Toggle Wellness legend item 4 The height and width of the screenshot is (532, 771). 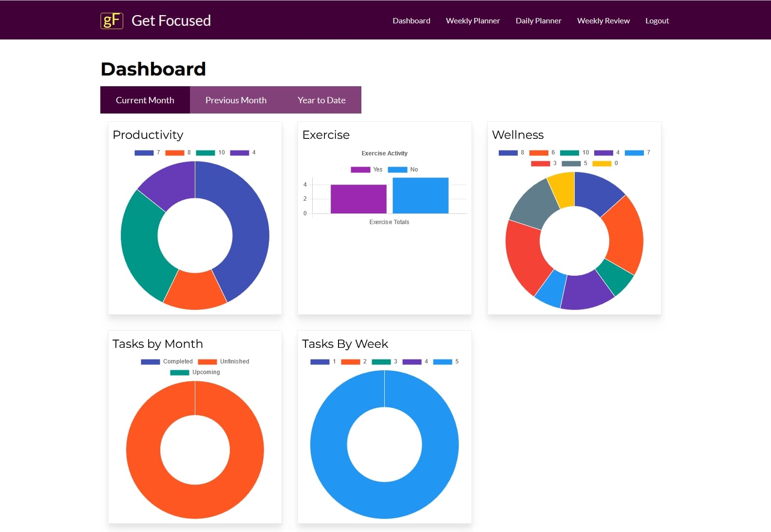(x=607, y=152)
